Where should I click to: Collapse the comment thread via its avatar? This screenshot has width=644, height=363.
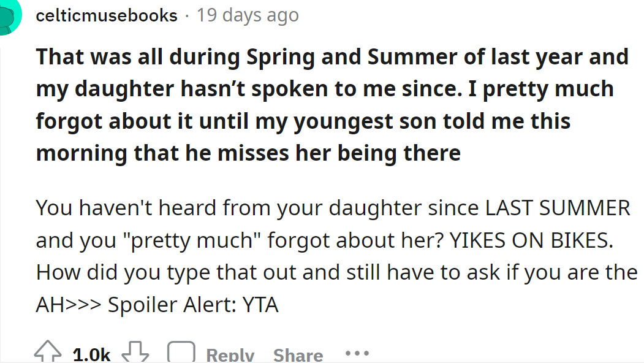point(9,15)
